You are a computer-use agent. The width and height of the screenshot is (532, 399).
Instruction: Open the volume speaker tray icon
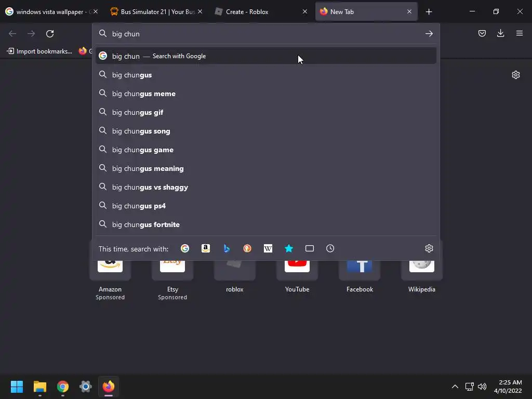point(482,387)
